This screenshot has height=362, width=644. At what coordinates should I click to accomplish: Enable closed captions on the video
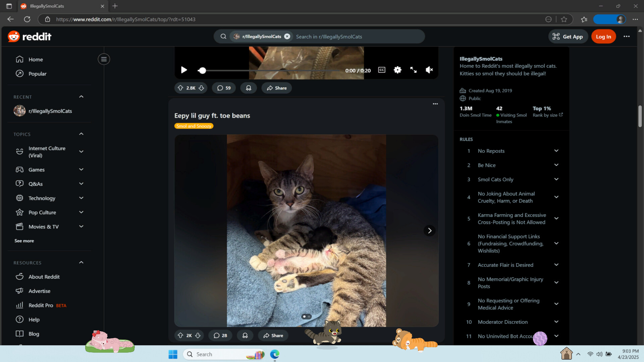pyautogui.click(x=381, y=70)
